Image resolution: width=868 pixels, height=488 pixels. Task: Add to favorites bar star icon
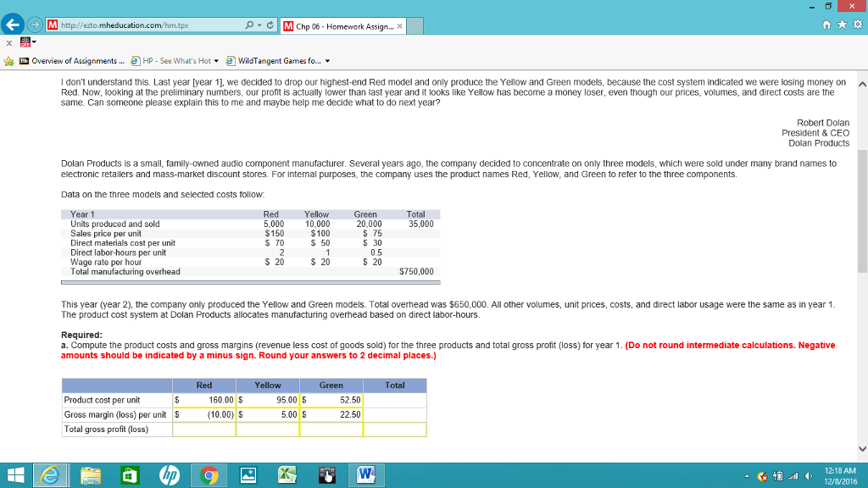pyautogui.click(x=8, y=61)
